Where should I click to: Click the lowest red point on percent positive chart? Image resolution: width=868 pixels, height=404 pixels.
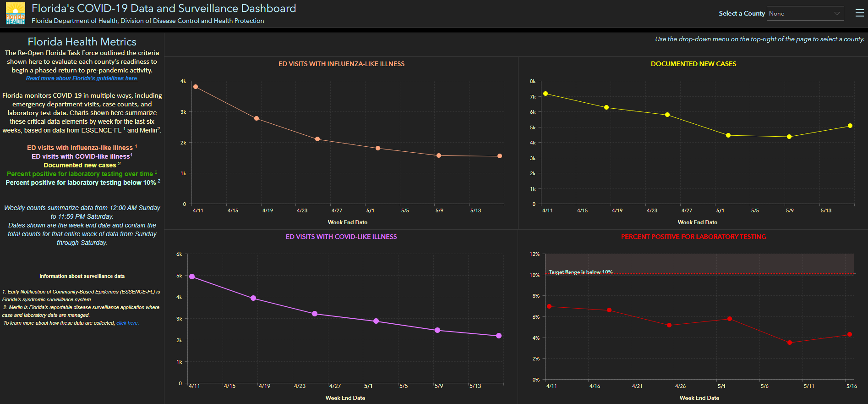(x=790, y=343)
